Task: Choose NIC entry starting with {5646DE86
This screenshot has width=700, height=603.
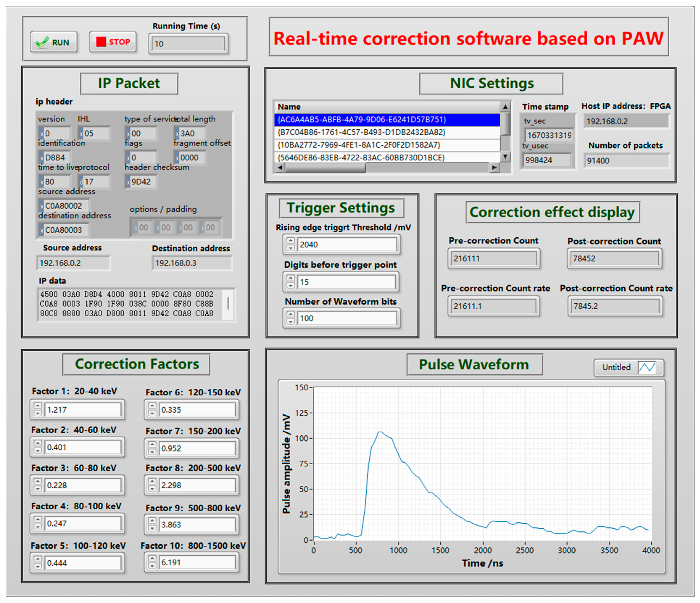Action: 361,157
